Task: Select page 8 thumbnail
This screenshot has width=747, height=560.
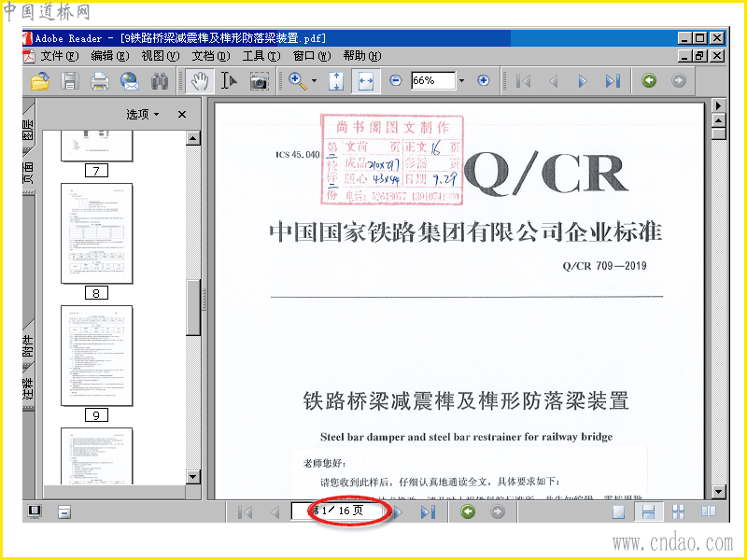Action: pos(97,233)
